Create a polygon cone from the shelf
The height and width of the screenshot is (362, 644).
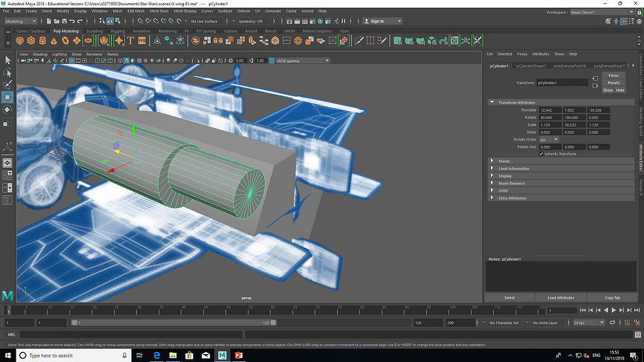(54, 41)
